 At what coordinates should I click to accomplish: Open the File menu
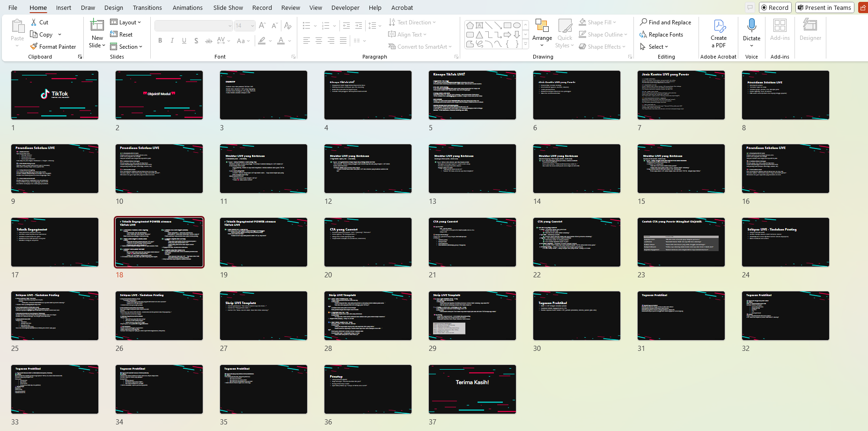13,7
